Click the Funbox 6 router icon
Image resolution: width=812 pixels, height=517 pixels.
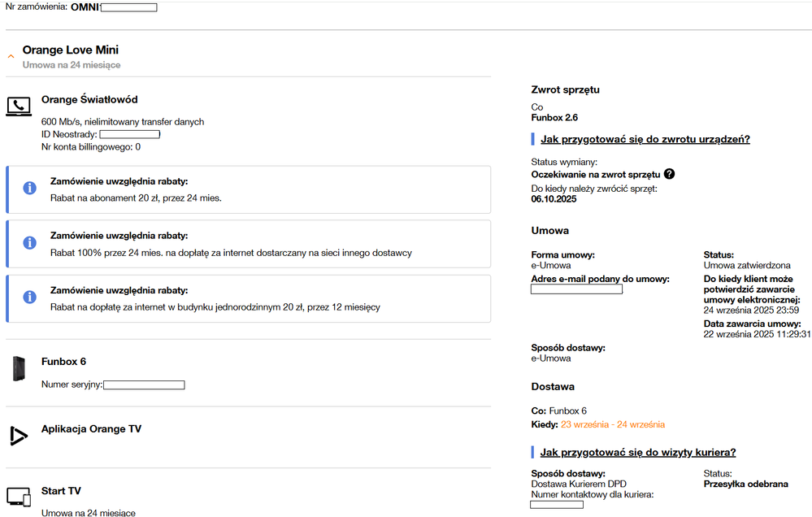[20, 369]
